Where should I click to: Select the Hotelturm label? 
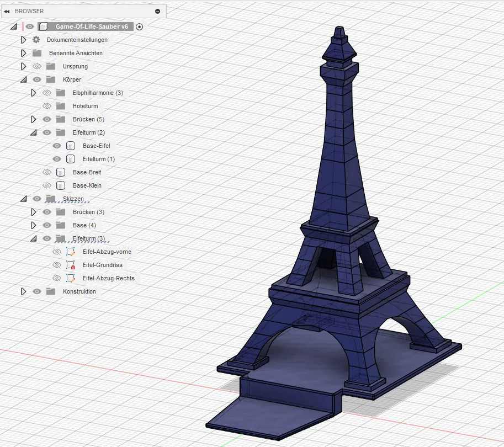(85, 106)
